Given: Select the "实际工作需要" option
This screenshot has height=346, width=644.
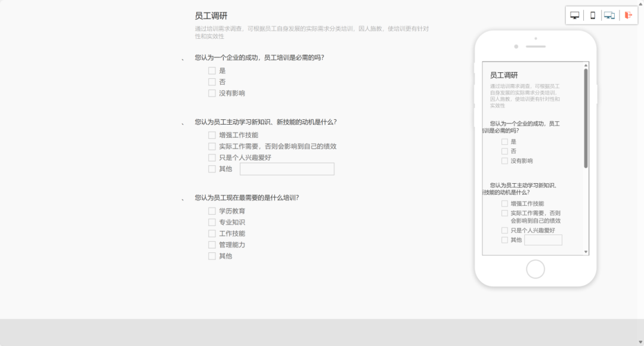Looking at the screenshot, I should pyautogui.click(x=212, y=146).
